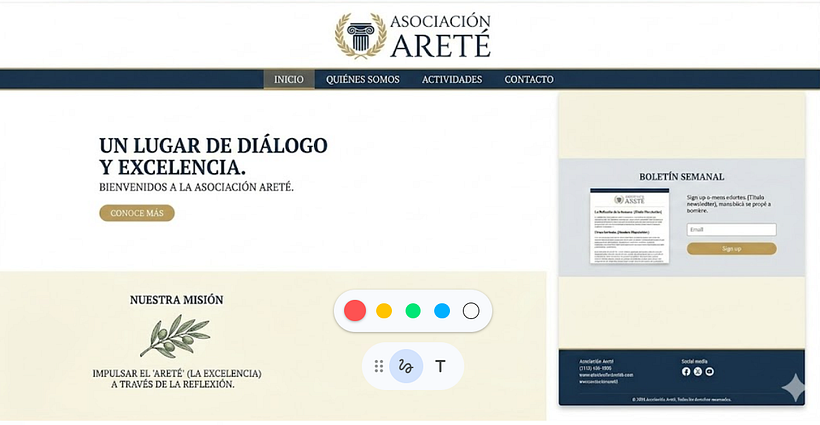Open the QUIÉNES SOMOS menu item
This screenshot has height=425, width=820.
[x=363, y=79]
